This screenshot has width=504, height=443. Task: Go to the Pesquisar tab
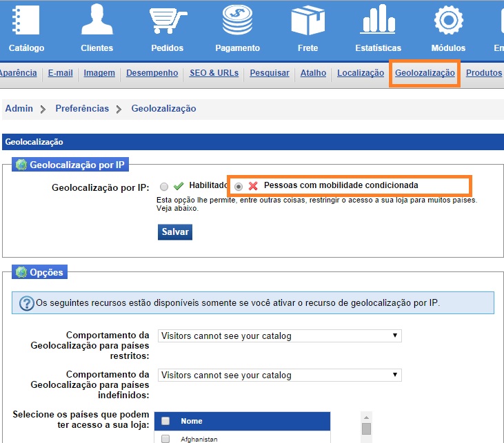(270, 73)
